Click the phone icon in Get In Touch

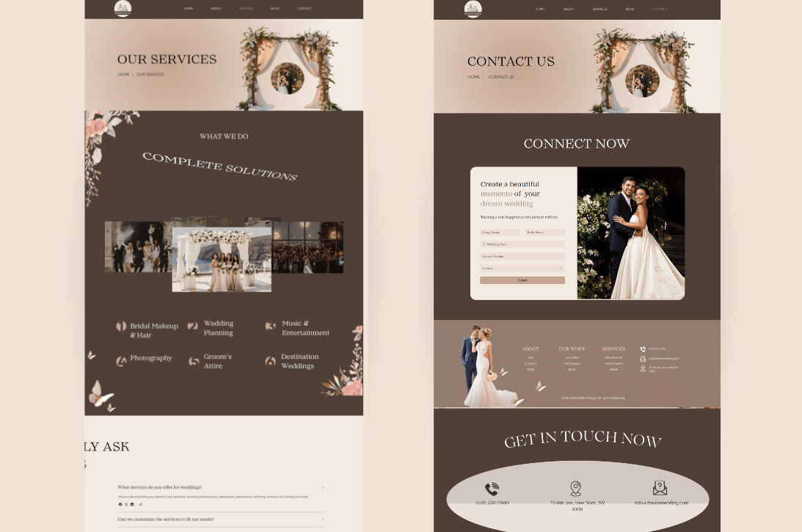tap(492, 489)
